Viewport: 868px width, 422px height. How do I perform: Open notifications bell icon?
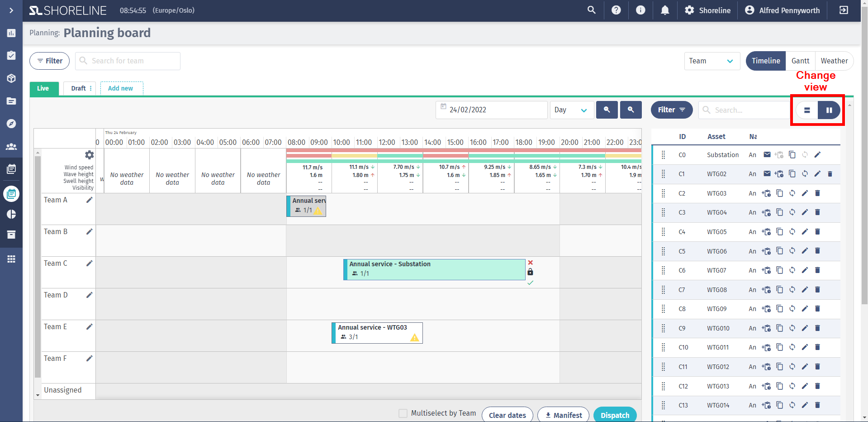(665, 10)
